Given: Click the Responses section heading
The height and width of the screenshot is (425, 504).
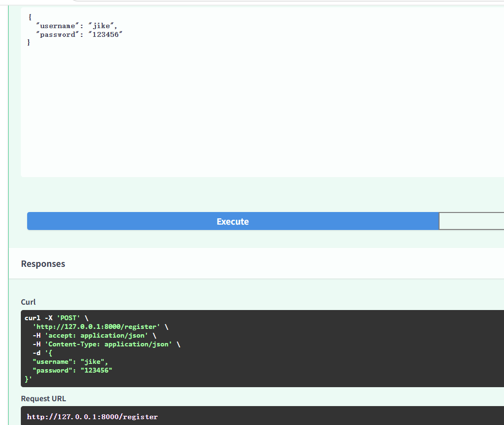Looking at the screenshot, I should (43, 264).
